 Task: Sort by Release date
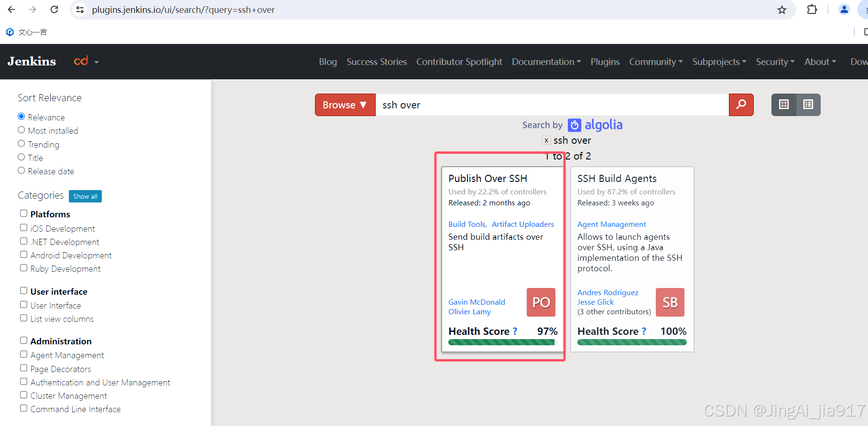21,170
